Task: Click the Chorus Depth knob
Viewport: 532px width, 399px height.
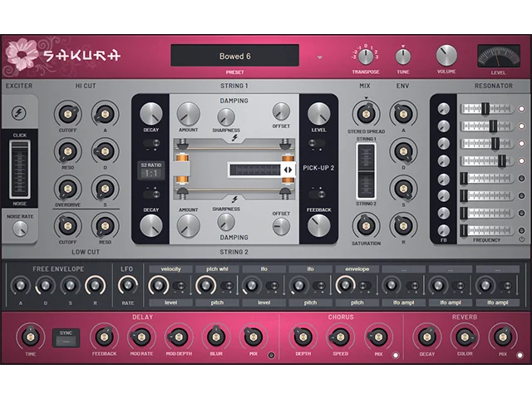Action: [303, 337]
